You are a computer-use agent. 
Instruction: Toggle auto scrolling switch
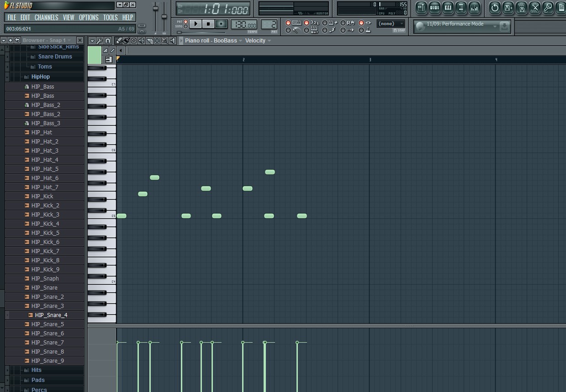(343, 31)
